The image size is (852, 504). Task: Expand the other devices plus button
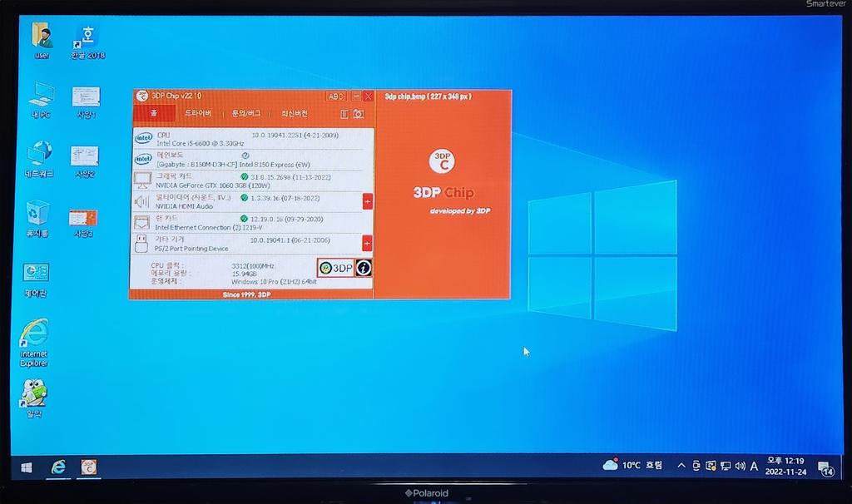tap(367, 243)
